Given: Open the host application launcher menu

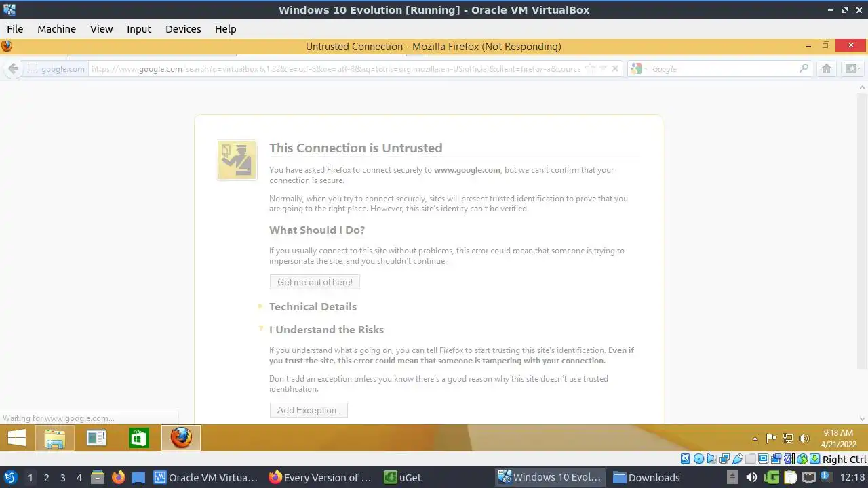Looking at the screenshot, I should (10, 478).
